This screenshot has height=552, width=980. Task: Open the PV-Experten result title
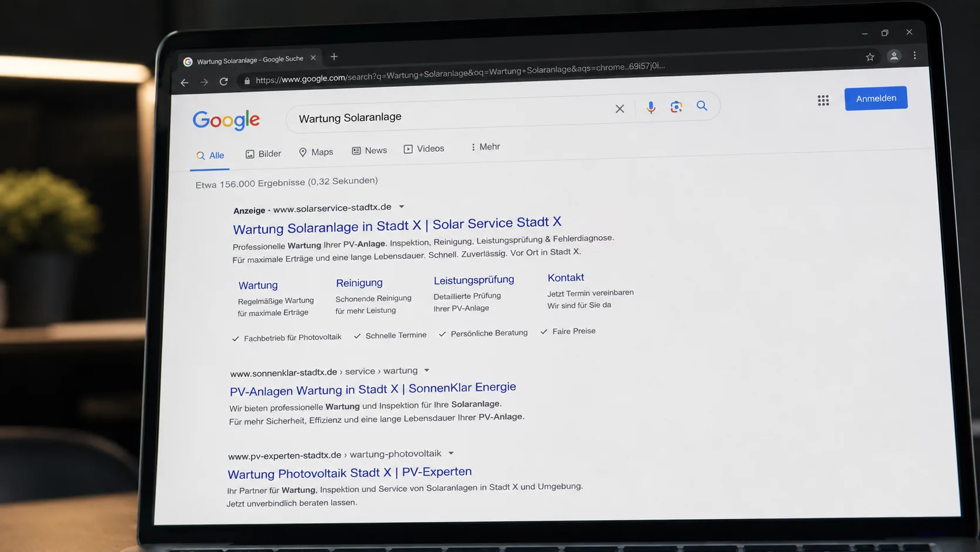349,473
